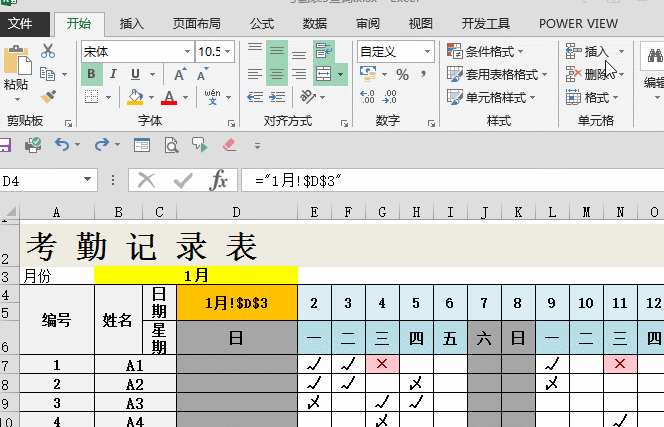Apply red font color
Image resolution: width=664 pixels, height=427 pixels.
[169, 97]
